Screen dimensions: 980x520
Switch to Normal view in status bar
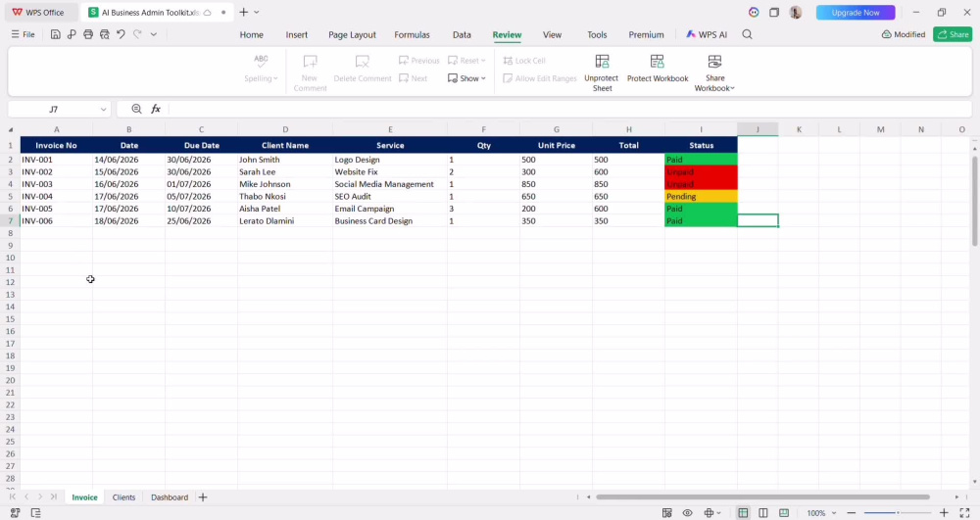pyautogui.click(x=743, y=513)
